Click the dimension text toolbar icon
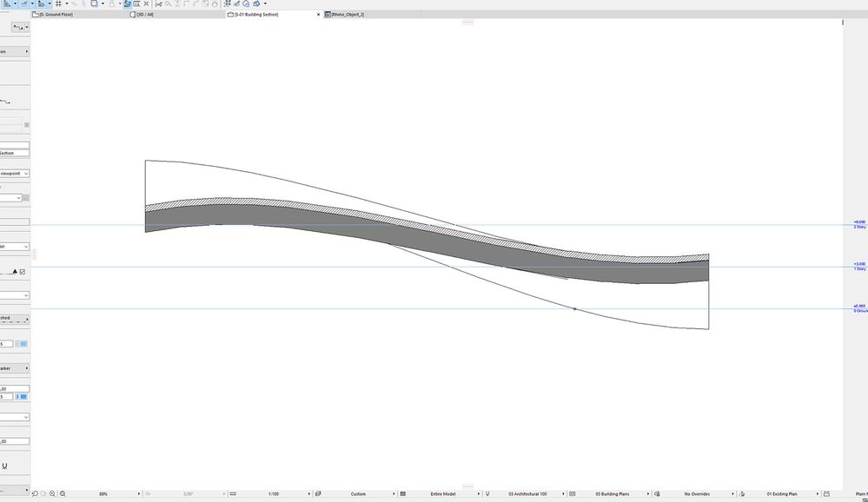Viewport: 868px width, 502px height. (x=136, y=3)
